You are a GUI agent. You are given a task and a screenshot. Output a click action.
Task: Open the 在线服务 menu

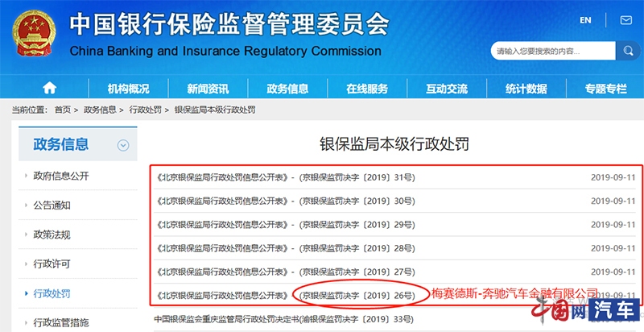pos(367,89)
